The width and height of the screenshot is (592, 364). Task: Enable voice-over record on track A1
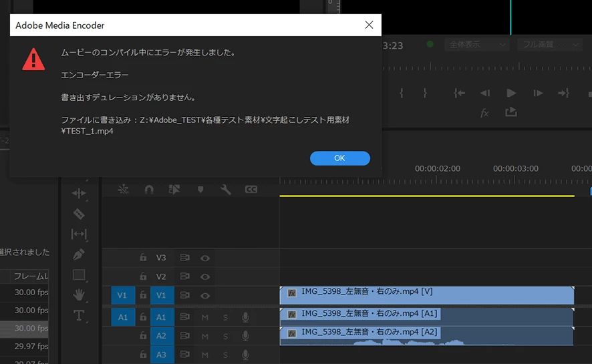(245, 318)
